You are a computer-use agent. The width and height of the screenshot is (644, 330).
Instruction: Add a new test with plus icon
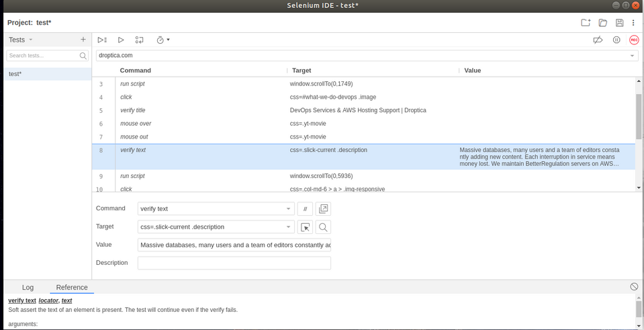(x=83, y=40)
